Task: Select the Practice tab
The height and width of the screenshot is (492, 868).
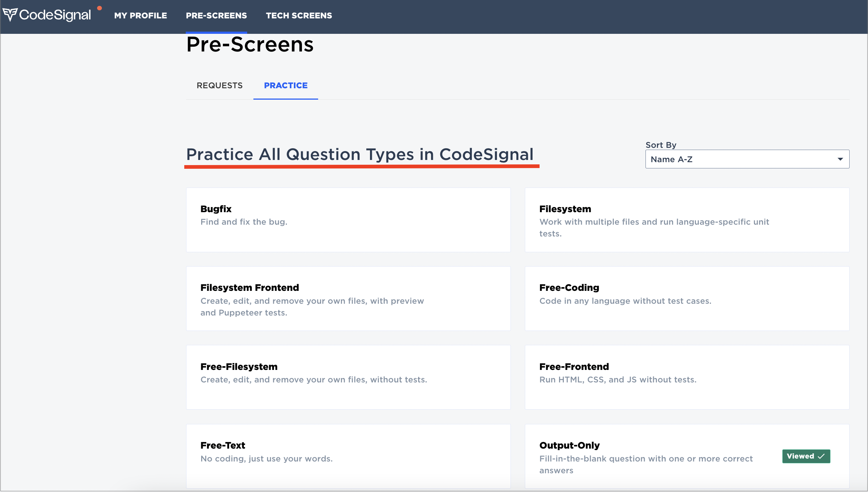Action: pyautogui.click(x=286, y=85)
